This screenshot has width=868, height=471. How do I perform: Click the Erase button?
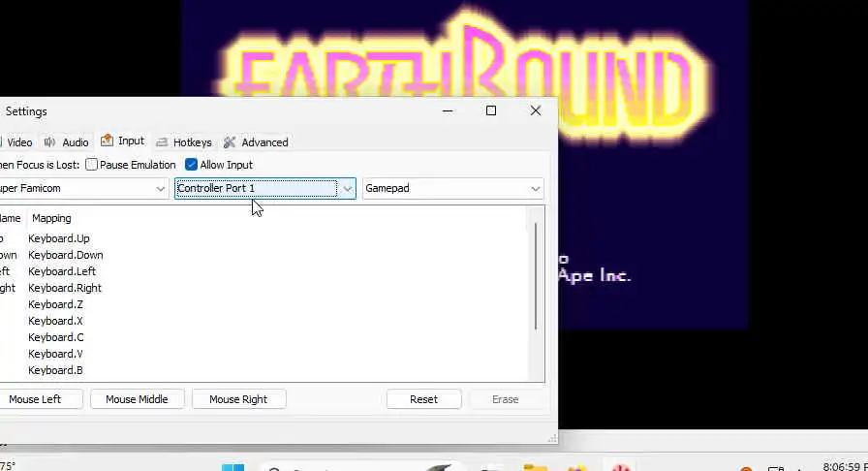pos(506,399)
